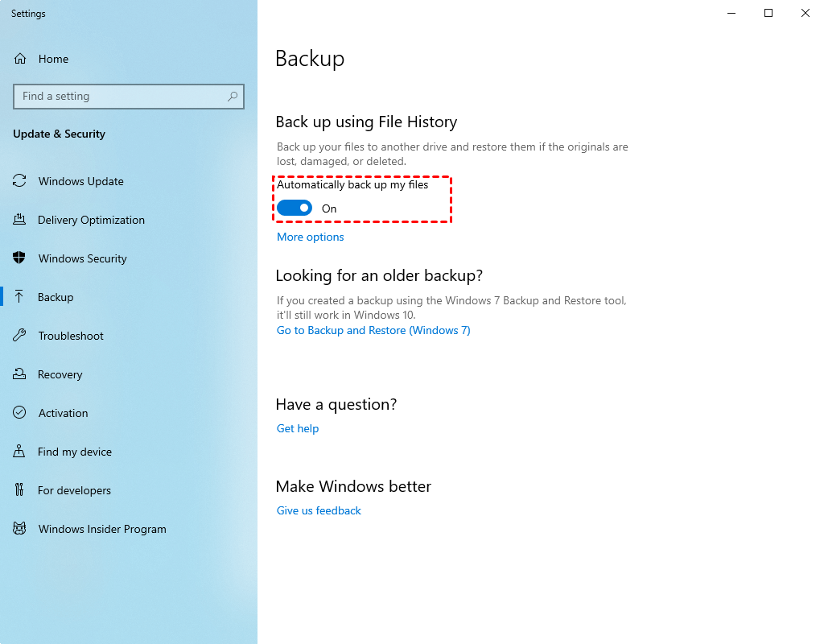The width and height of the screenshot is (824, 644).
Task: Click the Windows Update sync icon
Action: point(20,181)
